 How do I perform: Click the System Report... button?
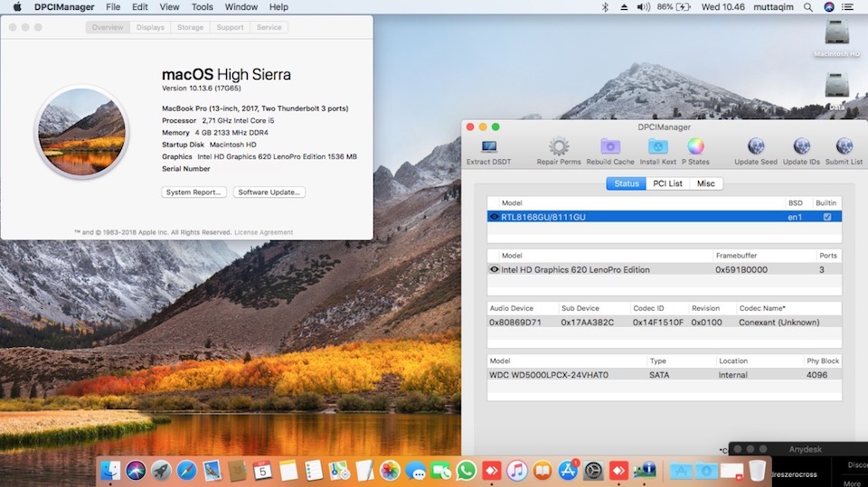click(x=193, y=192)
